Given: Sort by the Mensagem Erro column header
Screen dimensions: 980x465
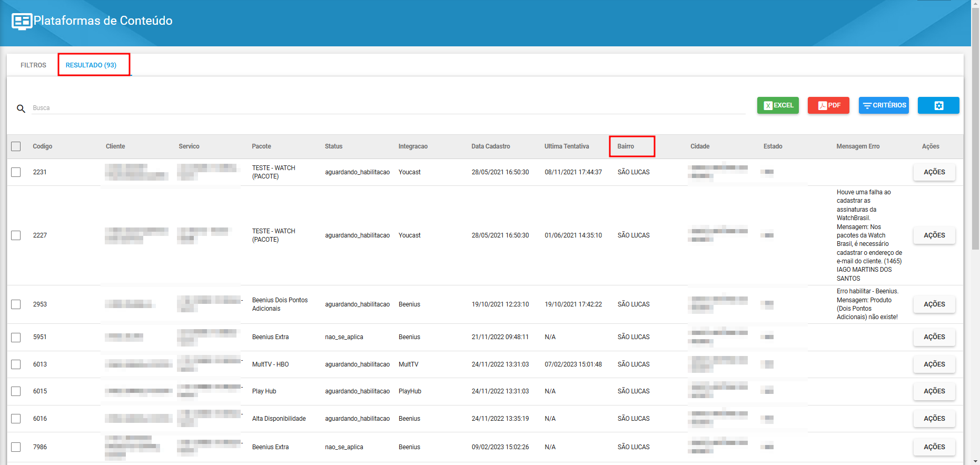Looking at the screenshot, I should tap(858, 146).
